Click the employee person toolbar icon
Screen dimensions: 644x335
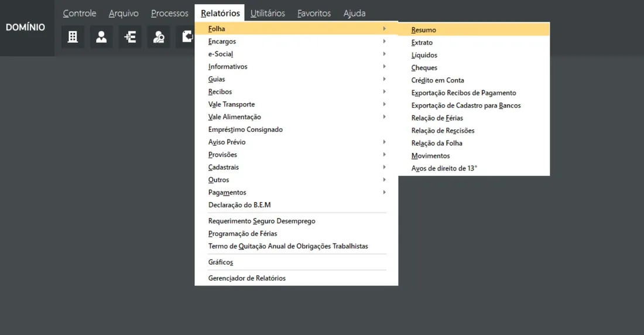coord(101,37)
